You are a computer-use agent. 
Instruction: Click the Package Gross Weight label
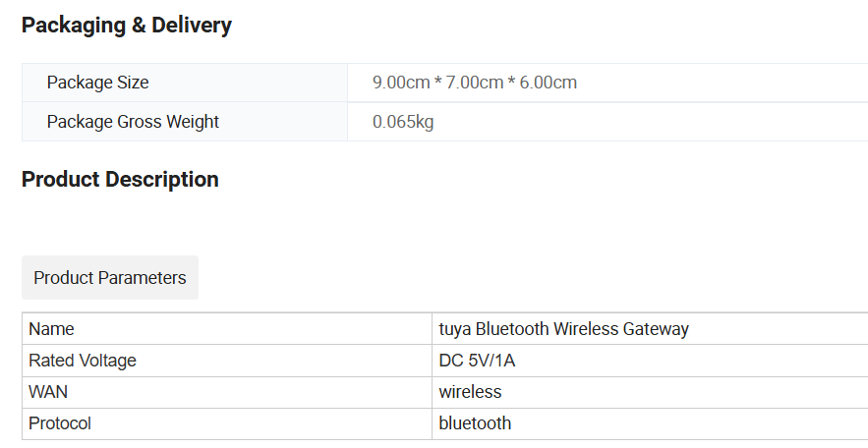[133, 122]
